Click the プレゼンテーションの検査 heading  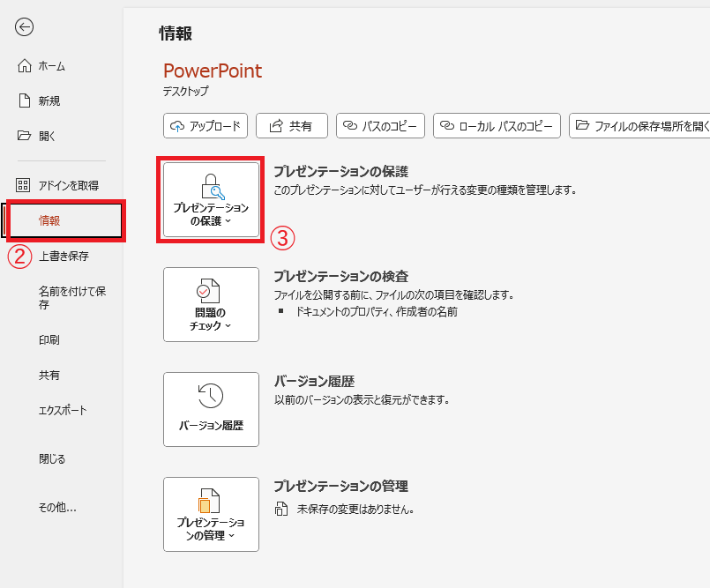341,276
